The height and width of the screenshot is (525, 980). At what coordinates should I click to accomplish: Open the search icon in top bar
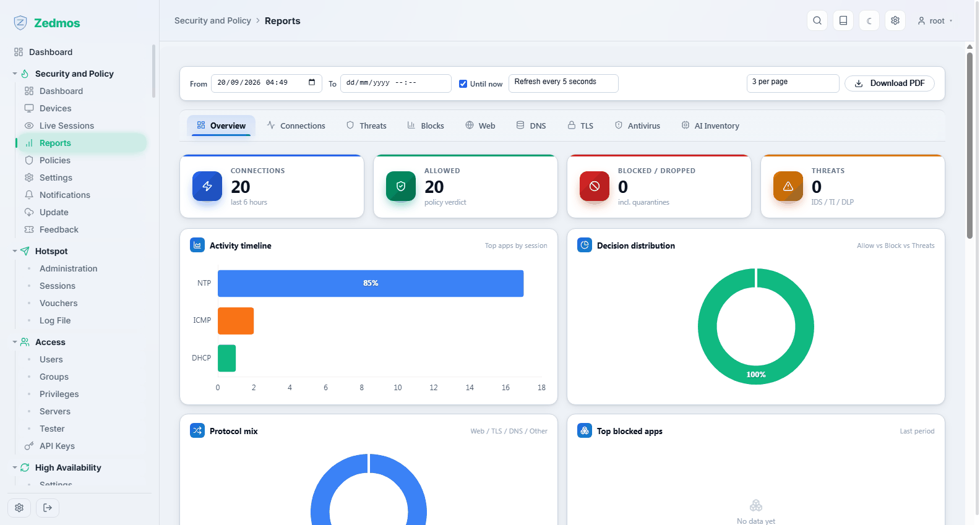pyautogui.click(x=817, y=20)
